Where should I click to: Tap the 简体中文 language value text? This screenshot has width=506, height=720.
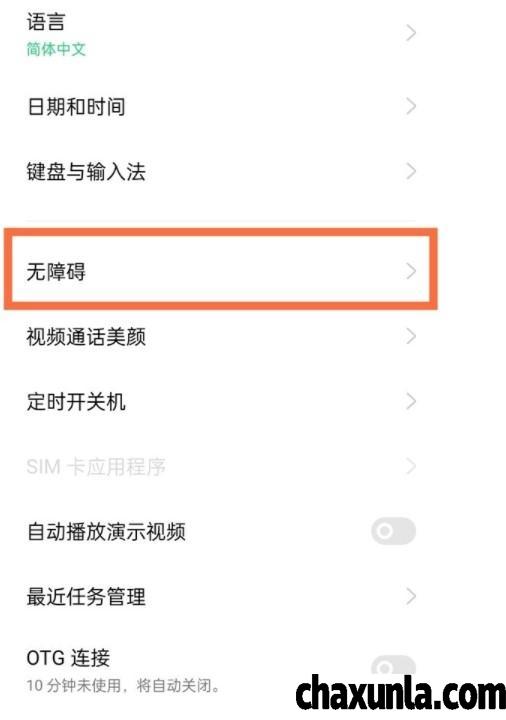point(56,49)
